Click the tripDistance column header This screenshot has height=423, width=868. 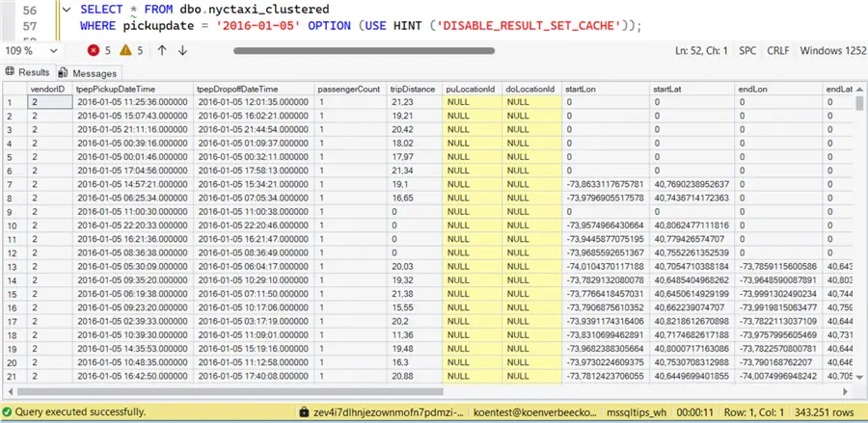pyautogui.click(x=415, y=89)
